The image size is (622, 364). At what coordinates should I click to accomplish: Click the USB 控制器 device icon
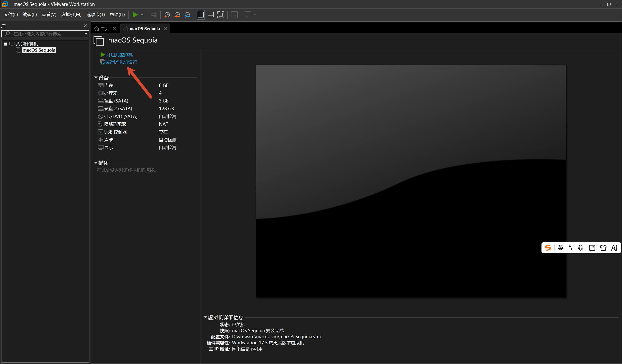click(x=100, y=132)
